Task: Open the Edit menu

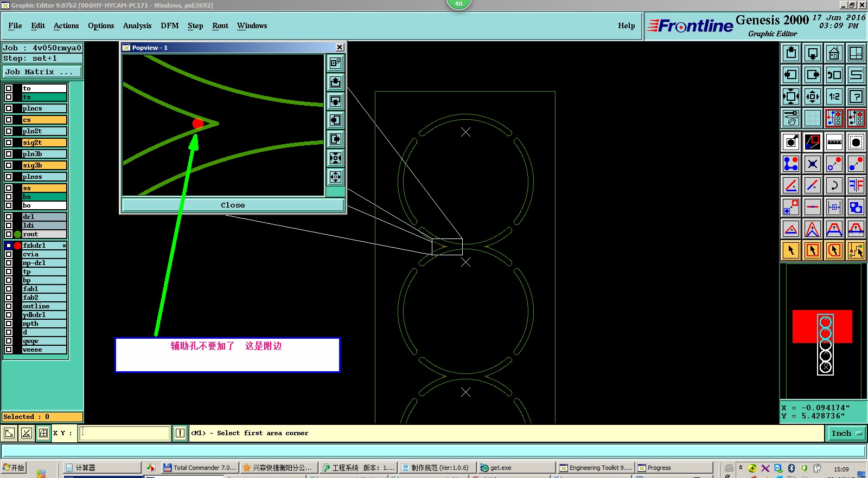Action: pos(38,25)
